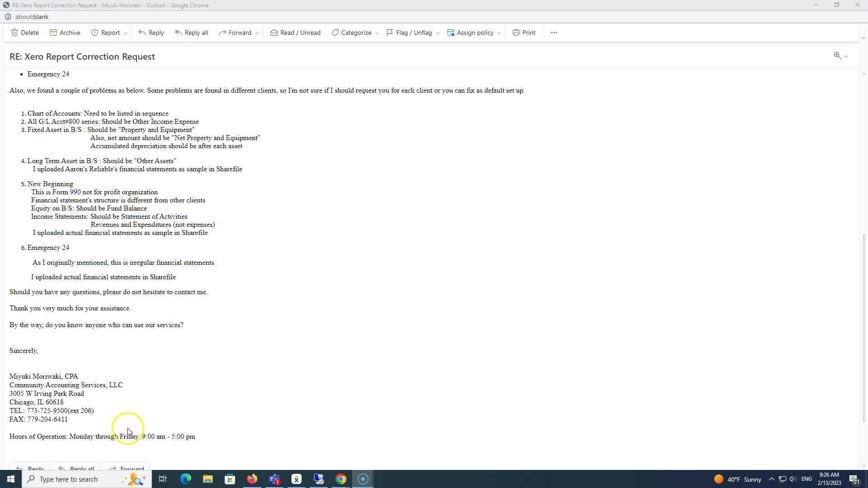
Task: Click text "Community Accounting Services, LLC"
Action: (66, 385)
